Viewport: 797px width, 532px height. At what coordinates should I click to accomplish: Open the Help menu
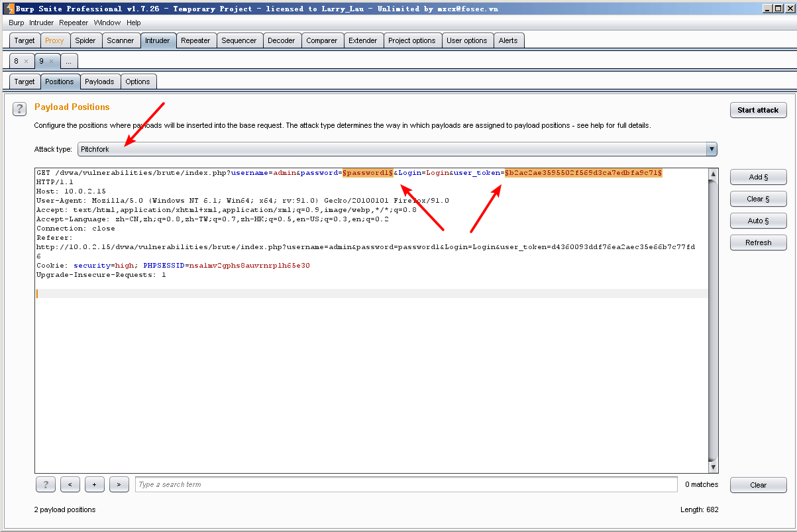coord(134,23)
